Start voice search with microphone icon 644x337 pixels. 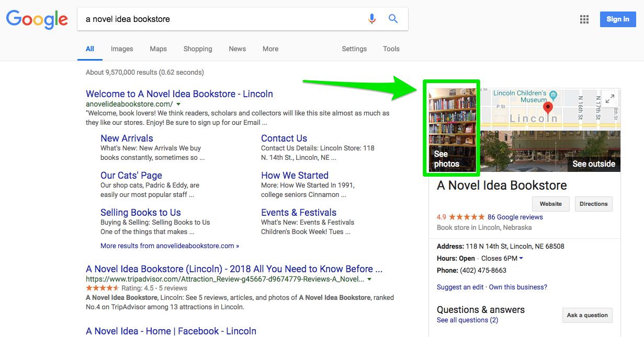point(372,19)
